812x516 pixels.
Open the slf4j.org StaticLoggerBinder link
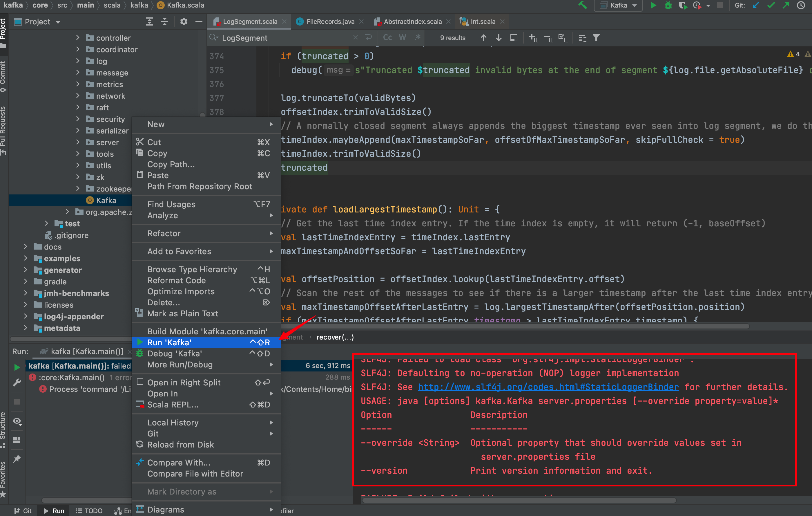[548, 387]
